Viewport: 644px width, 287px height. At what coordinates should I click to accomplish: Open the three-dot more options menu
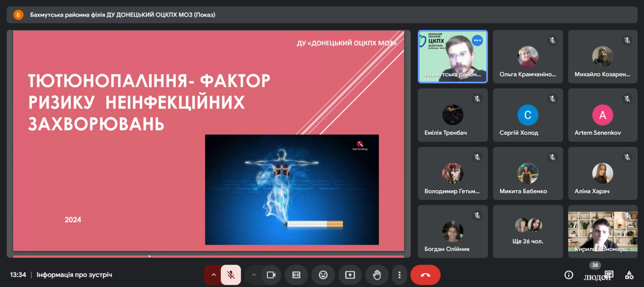point(399,275)
